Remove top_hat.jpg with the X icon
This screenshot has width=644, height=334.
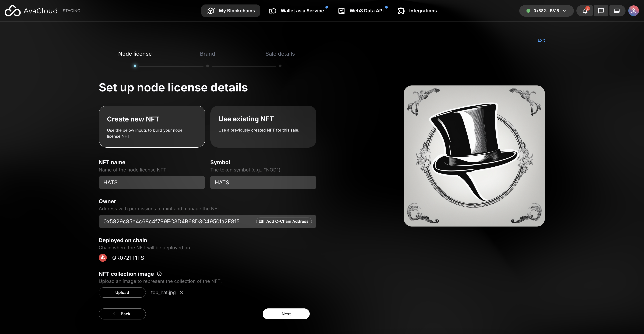(x=181, y=292)
